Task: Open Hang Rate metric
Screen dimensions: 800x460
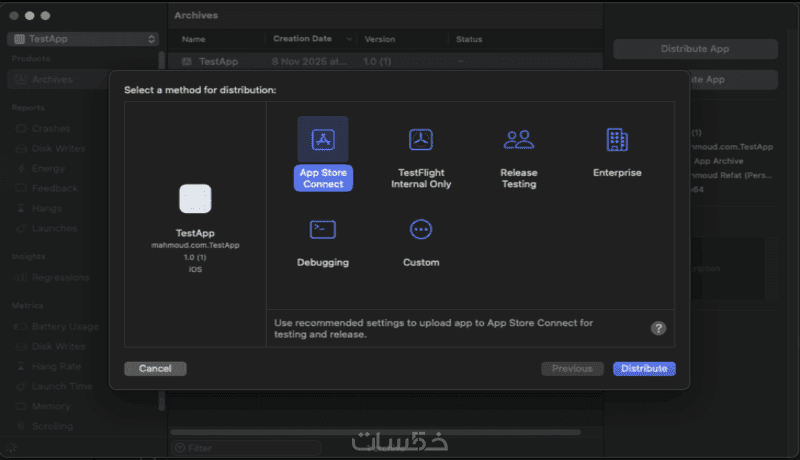Action: point(56,366)
